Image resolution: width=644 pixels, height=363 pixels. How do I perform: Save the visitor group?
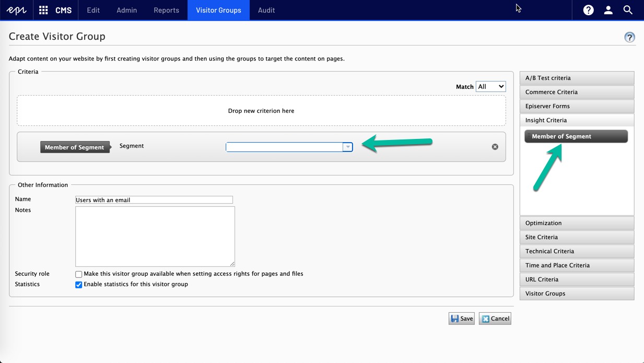click(461, 319)
